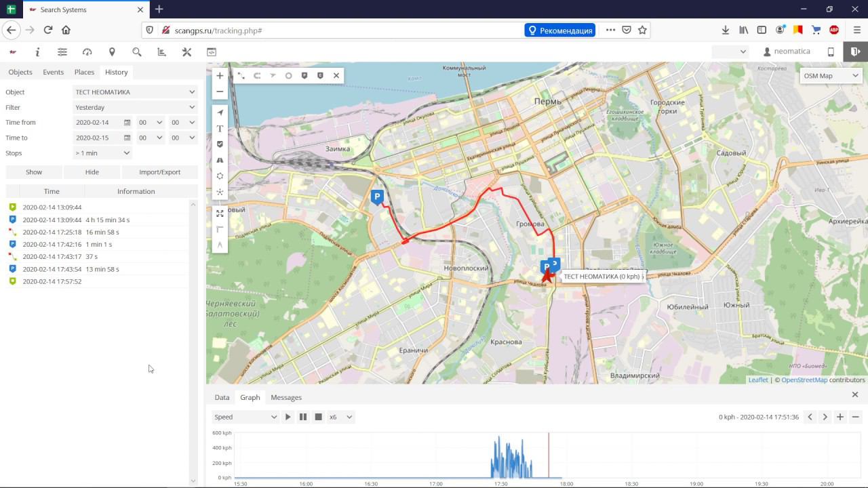The image size is (868, 488).
Task: Toggle snap display in history toolbar
Action: (x=257, y=76)
